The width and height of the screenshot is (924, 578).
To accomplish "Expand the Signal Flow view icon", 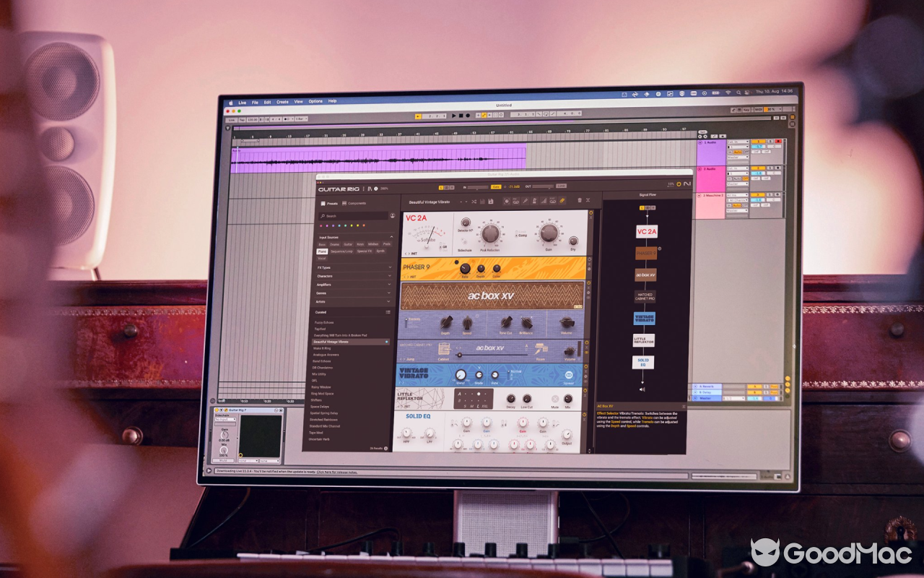I will (x=587, y=200).
